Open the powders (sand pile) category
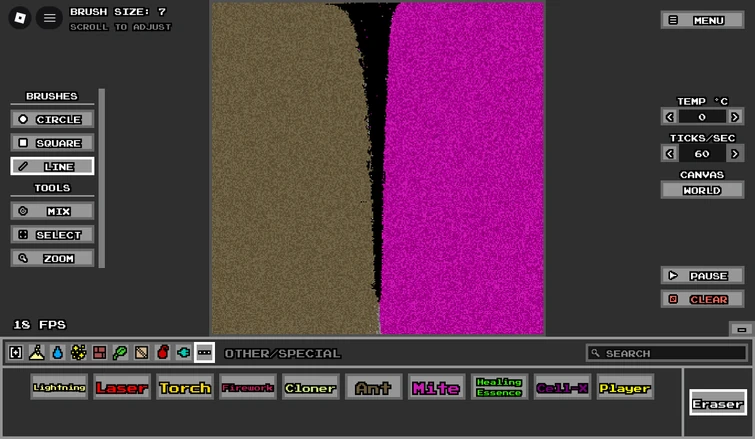755x439 pixels. [37, 353]
